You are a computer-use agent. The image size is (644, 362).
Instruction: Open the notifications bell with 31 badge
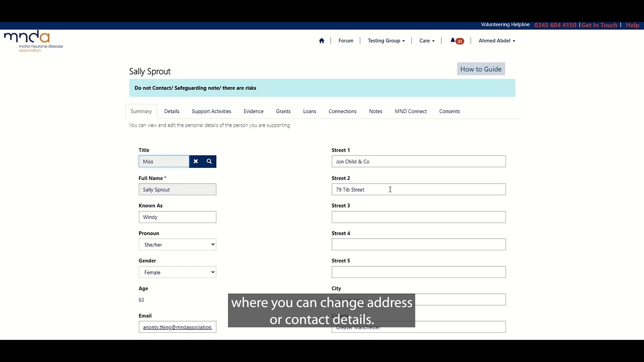click(457, 41)
